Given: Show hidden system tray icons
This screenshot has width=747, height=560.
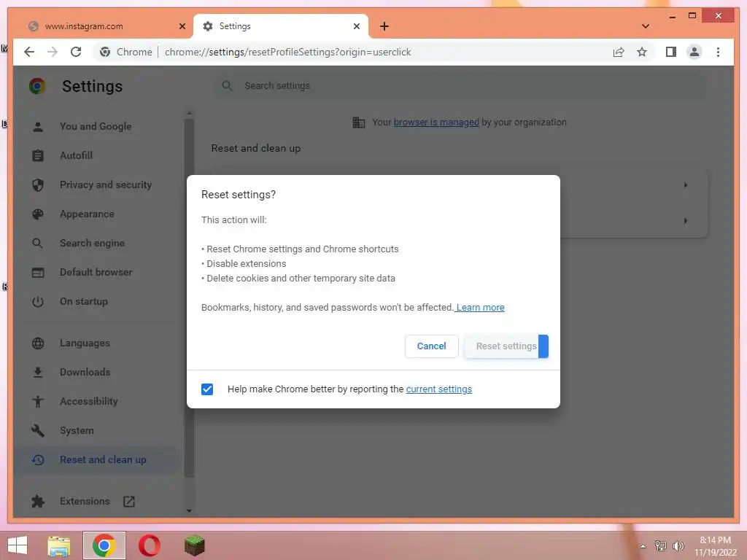Looking at the screenshot, I should tap(643, 546).
